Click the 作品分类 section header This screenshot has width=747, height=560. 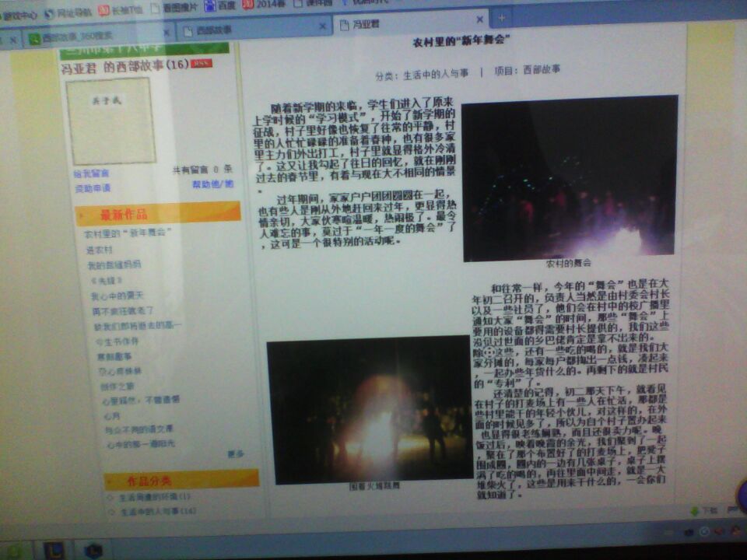tap(181, 480)
